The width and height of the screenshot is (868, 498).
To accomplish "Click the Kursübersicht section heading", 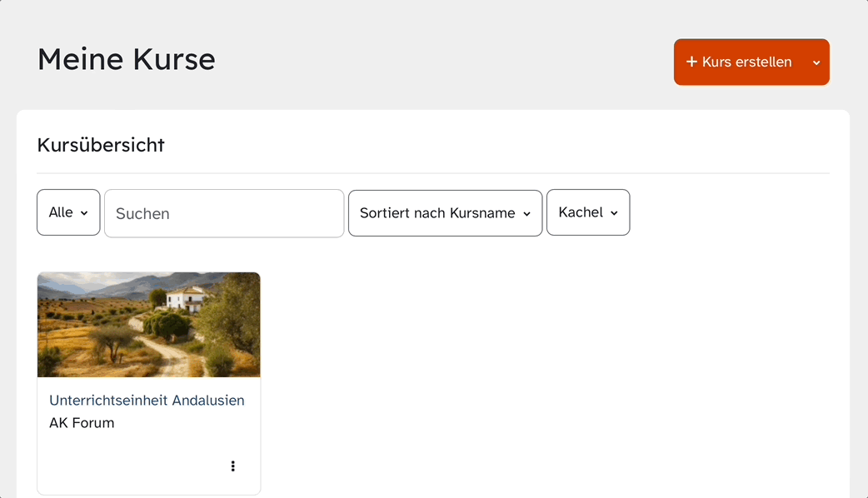I will click(x=101, y=145).
